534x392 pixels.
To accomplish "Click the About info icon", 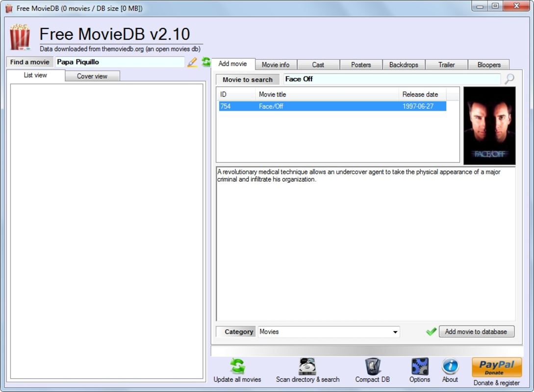I will point(450,366).
